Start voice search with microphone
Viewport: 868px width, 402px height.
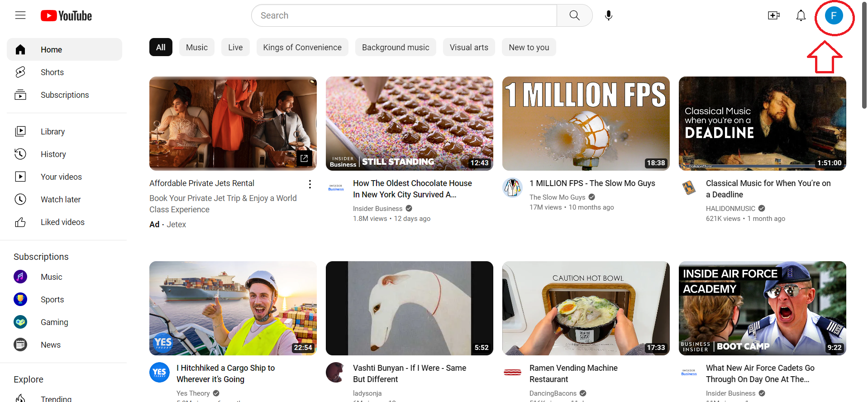coord(609,15)
